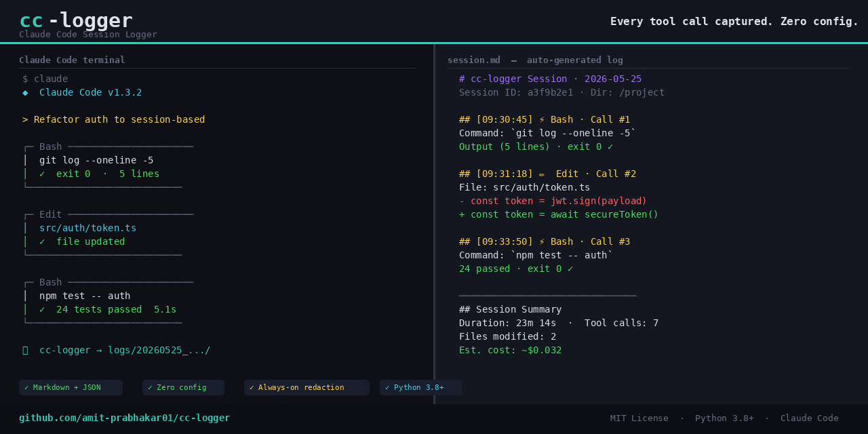
Task: Select the 'Always-on redaction' feature badge
Action: pos(307,388)
